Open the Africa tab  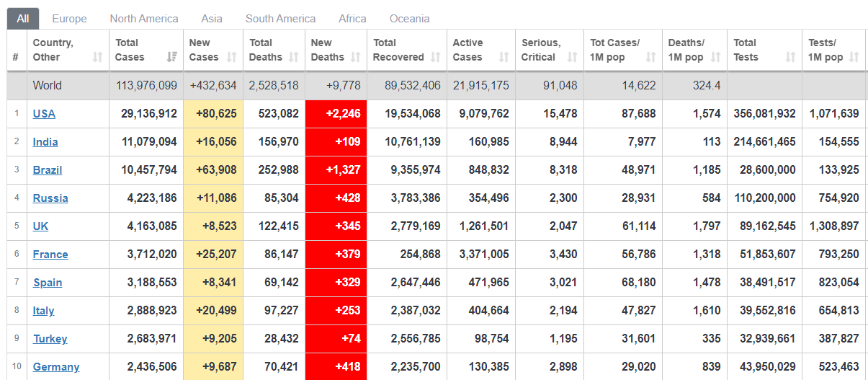tap(352, 19)
